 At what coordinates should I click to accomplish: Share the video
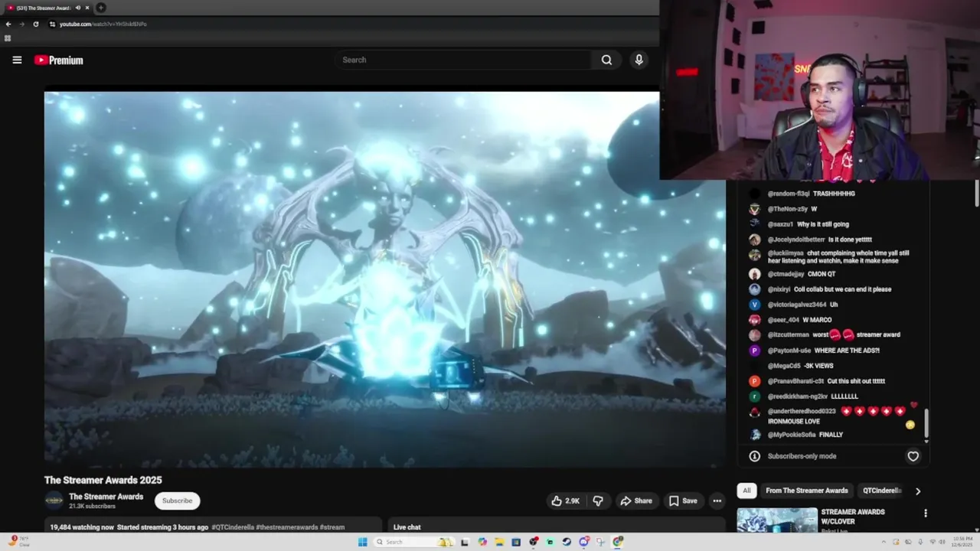pos(635,500)
